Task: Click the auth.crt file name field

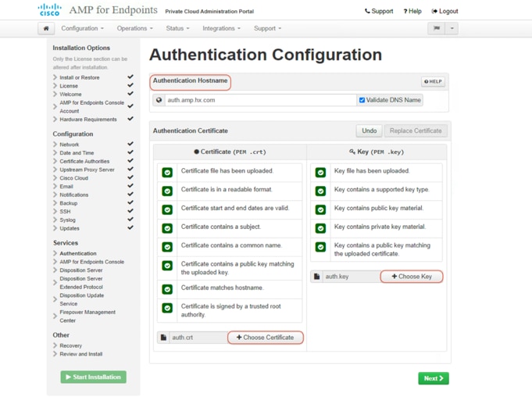Action: [x=198, y=338]
